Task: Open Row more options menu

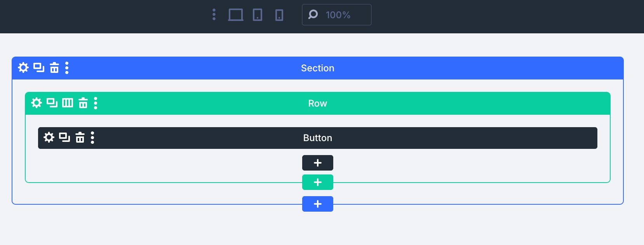Action: pyautogui.click(x=96, y=103)
